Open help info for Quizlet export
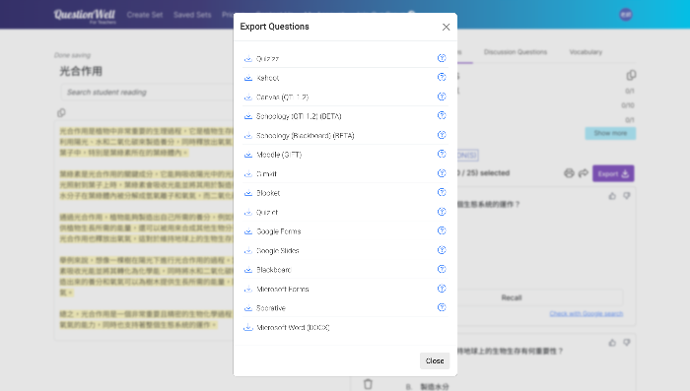Viewport: 690px width, 391px height. [x=441, y=212]
